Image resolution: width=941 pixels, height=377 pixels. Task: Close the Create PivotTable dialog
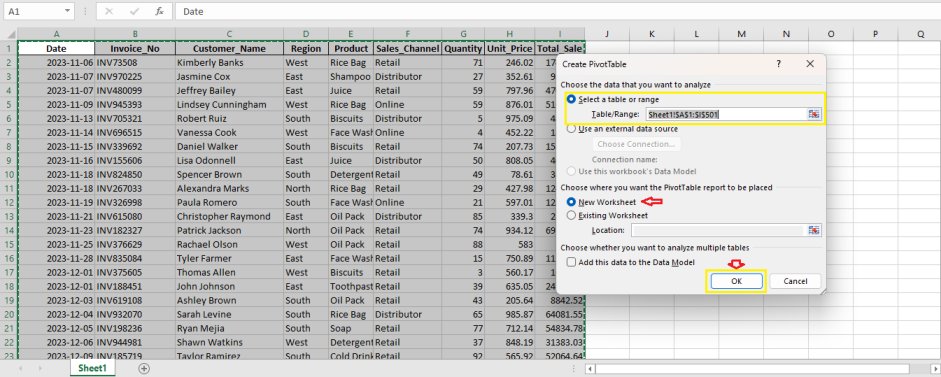click(810, 64)
